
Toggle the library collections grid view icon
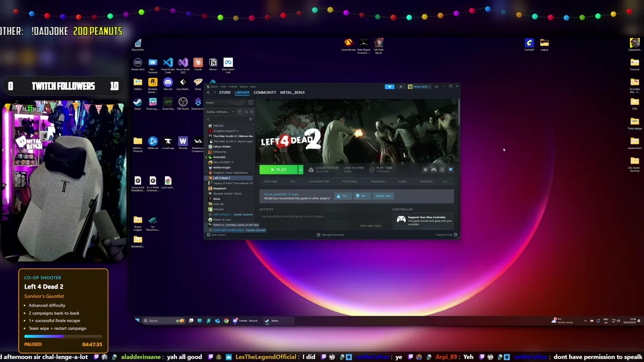tap(251, 103)
